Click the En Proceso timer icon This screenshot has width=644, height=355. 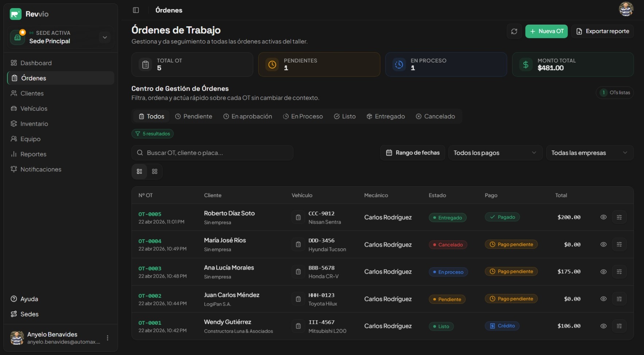pos(399,65)
